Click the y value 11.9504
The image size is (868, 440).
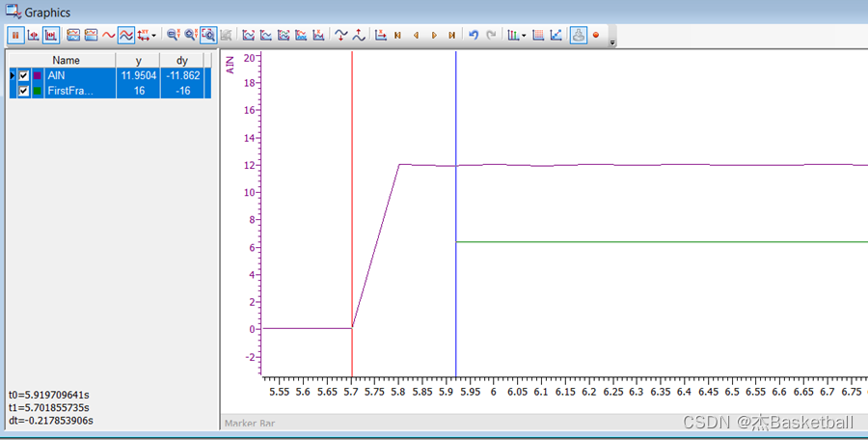[138, 75]
